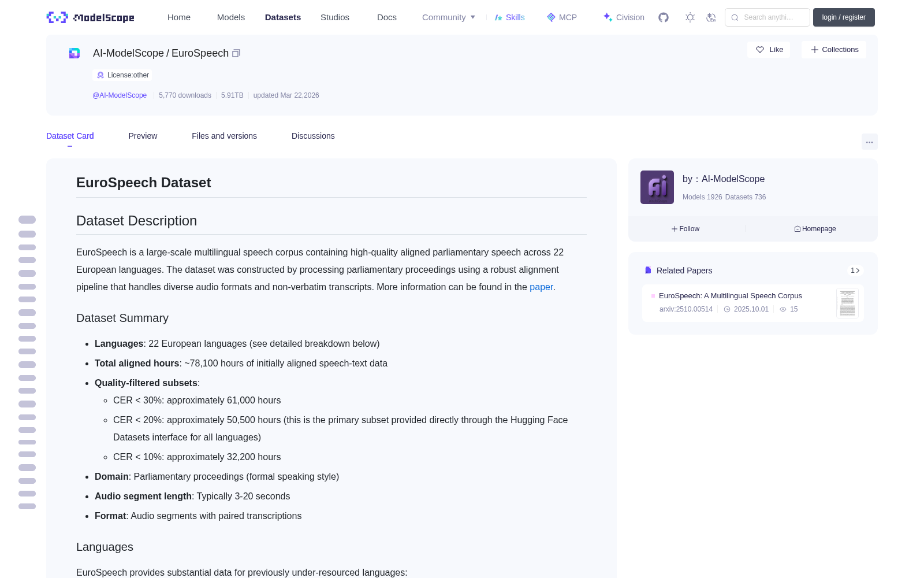The width and height of the screenshot is (924, 578).
Task: Toggle the light/dark theme sun icon
Action: 690,17
